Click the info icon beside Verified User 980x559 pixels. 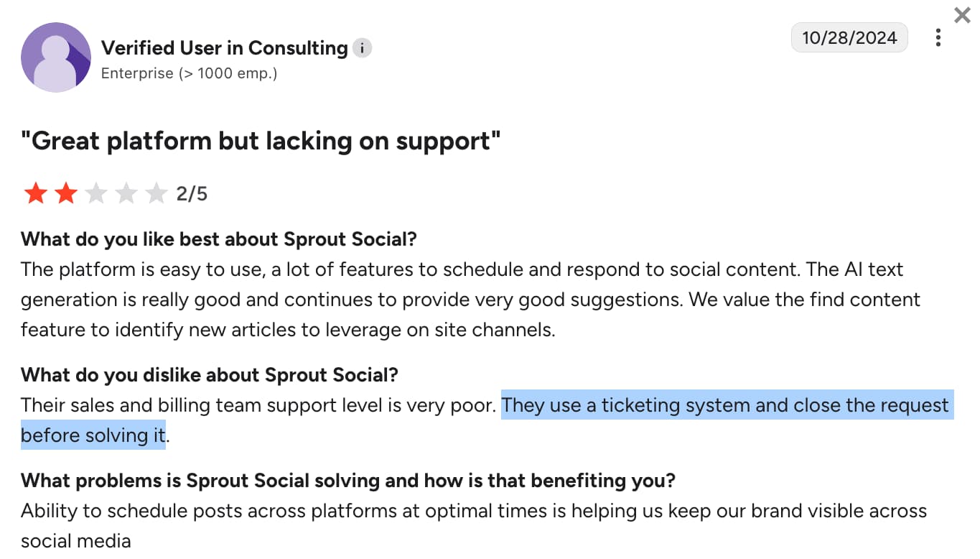(363, 48)
